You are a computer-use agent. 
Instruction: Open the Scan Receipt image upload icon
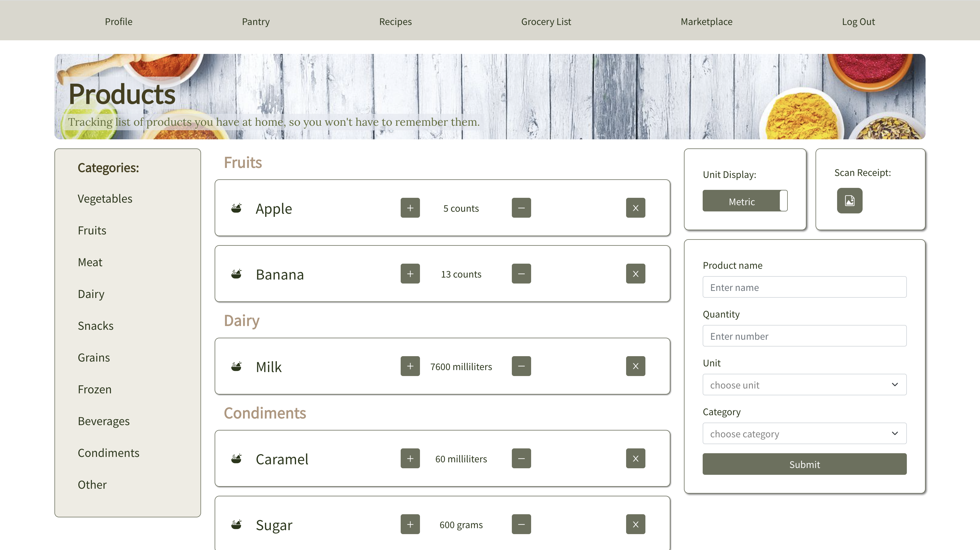tap(850, 201)
